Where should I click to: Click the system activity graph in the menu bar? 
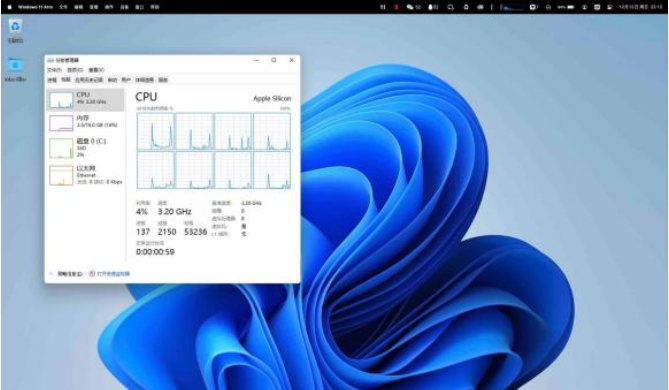tap(511, 7)
